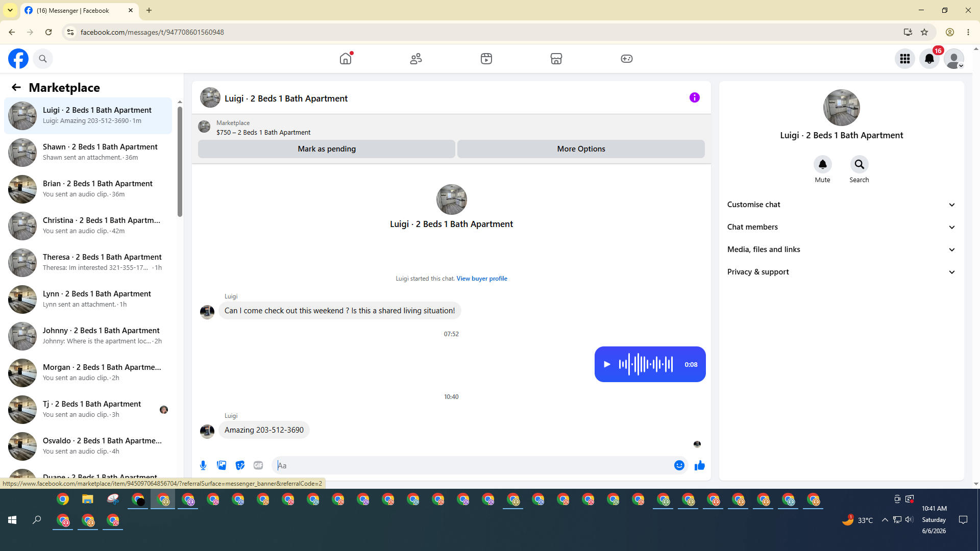Show hidden system tray icons
This screenshot has width=980, height=551.
pyautogui.click(x=885, y=520)
